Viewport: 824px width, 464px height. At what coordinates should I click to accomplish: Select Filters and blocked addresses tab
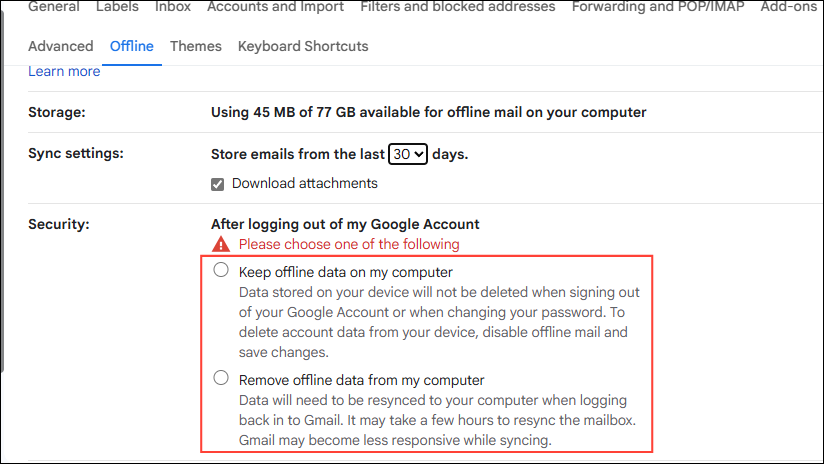tap(457, 7)
